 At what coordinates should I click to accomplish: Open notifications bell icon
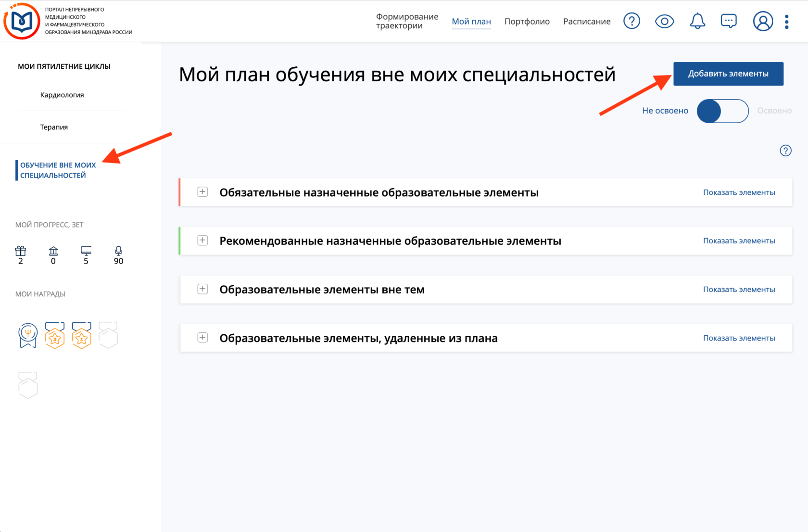click(697, 21)
